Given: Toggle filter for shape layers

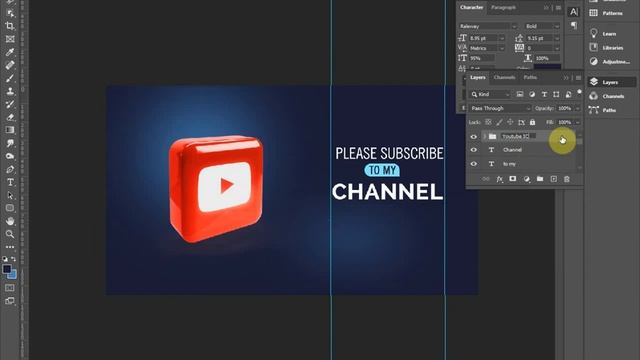Looking at the screenshot, I should 556,94.
